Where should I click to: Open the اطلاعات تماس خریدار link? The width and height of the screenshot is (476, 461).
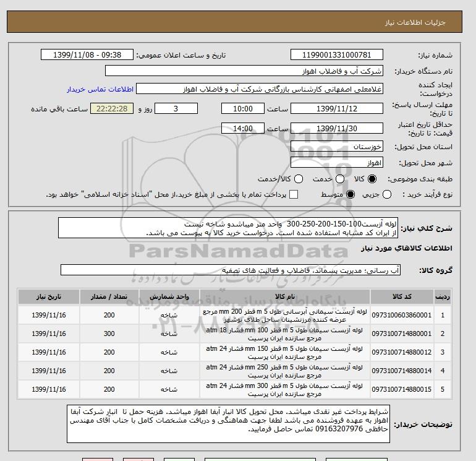100,89
